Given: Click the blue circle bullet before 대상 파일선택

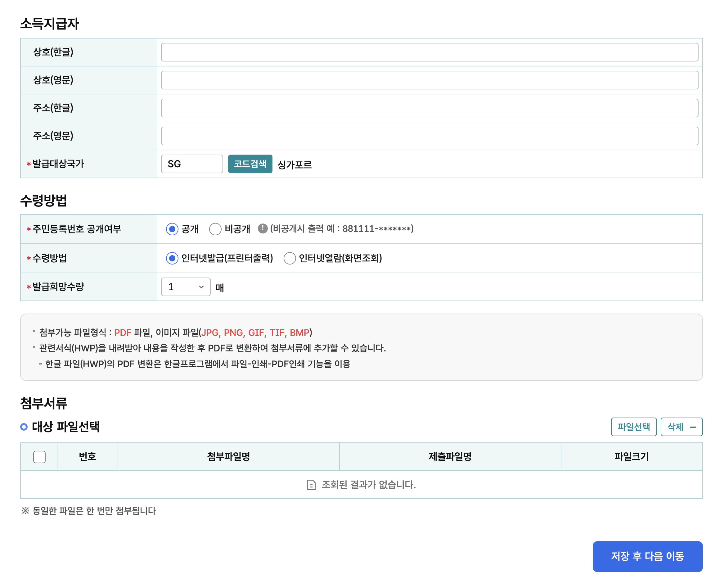Looking at the screenshot, I should (24, 427).
